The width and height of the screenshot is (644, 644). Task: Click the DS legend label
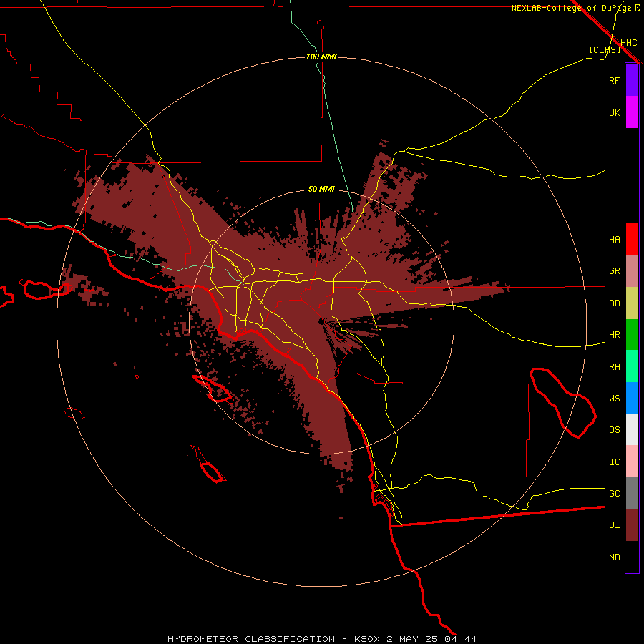tap(614, 429)
